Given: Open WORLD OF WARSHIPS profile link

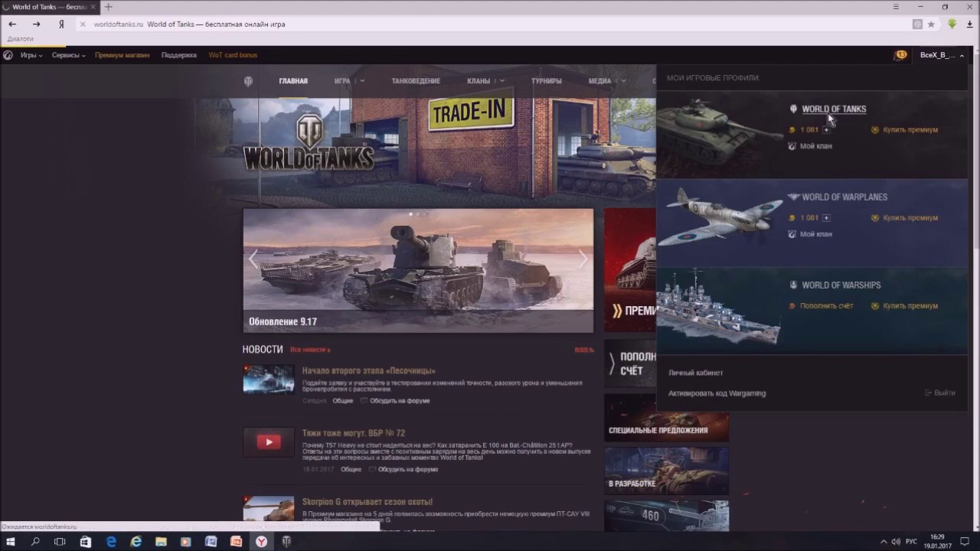Looking at the screenshot, I should point(841,285).
